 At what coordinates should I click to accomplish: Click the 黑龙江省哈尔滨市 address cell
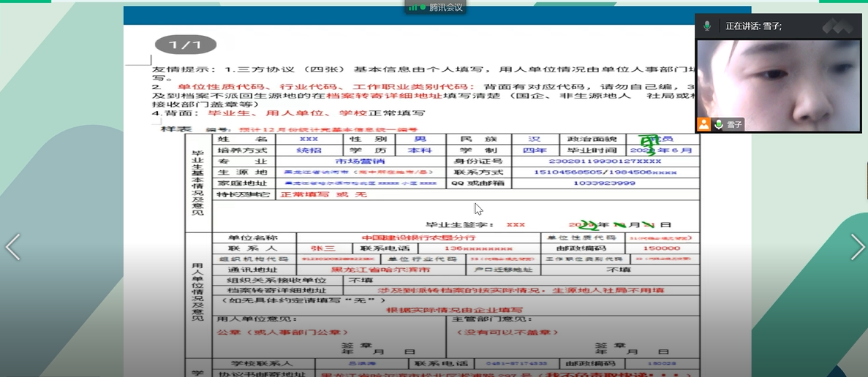(380, 270)
